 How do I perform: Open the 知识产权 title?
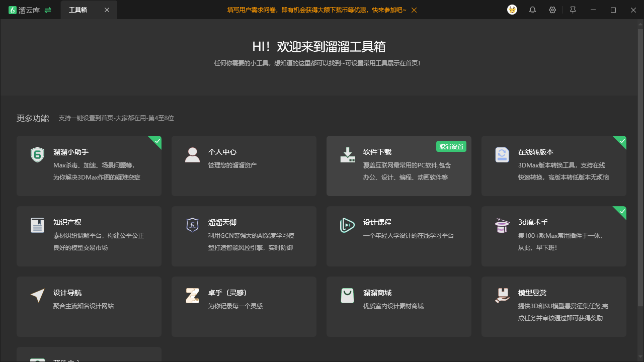[x=67, y=222]
